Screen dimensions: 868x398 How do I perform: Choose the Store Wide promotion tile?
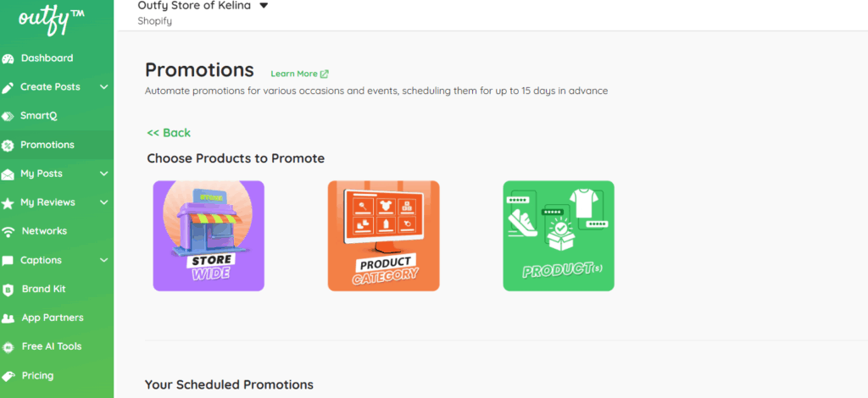(x=209, y=235)
